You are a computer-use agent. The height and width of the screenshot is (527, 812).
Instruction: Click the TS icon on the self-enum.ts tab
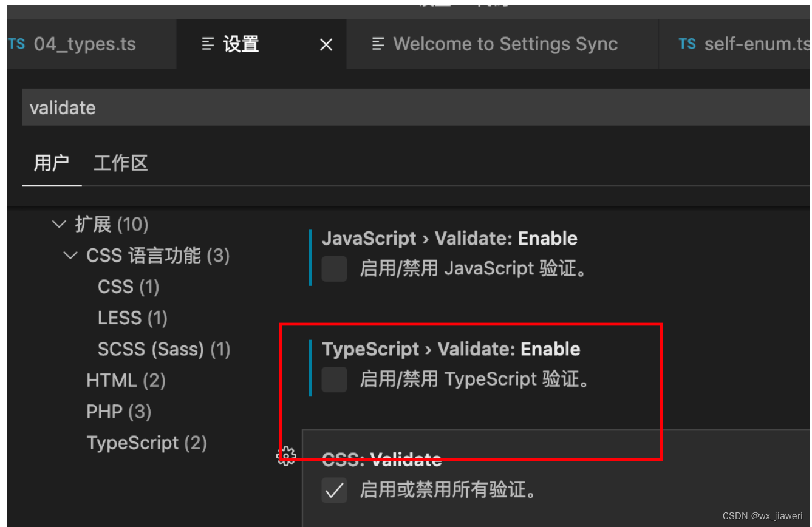[687, 43]
